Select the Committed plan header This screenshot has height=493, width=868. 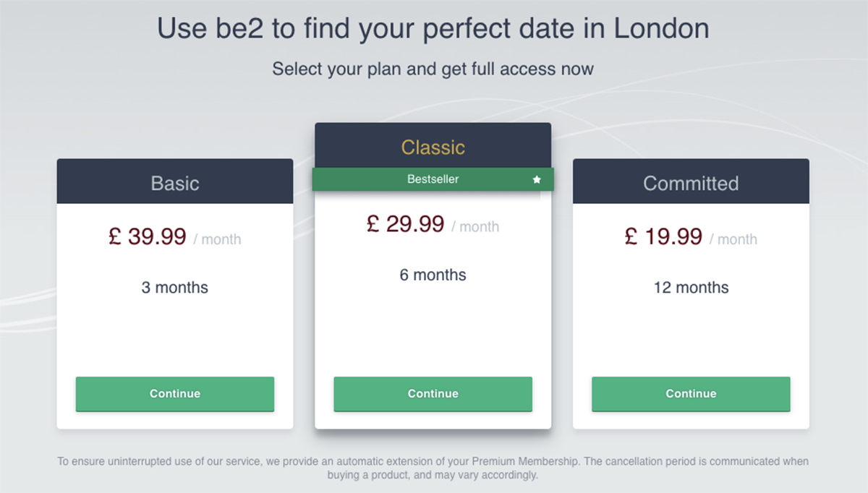pos(691,183)
